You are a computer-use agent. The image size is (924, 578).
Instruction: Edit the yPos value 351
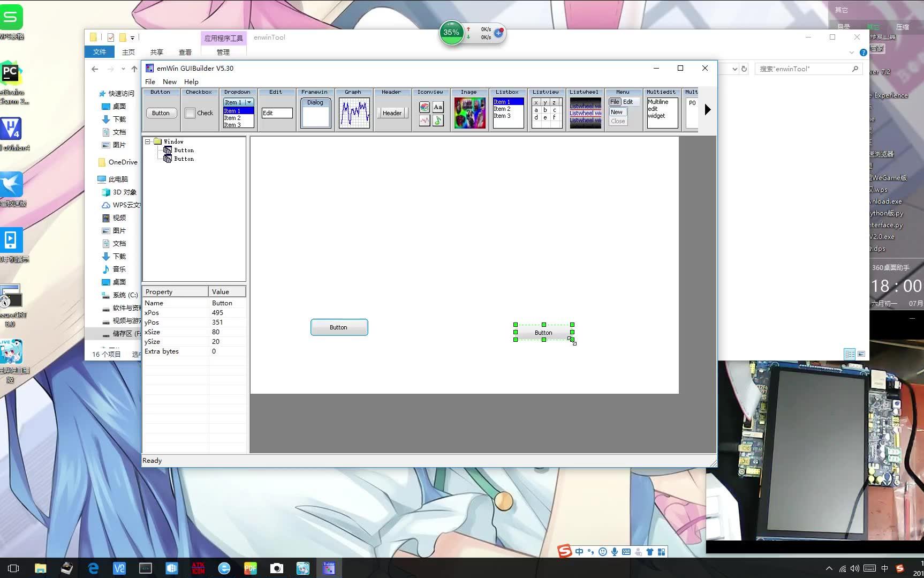tap(228, 322)
